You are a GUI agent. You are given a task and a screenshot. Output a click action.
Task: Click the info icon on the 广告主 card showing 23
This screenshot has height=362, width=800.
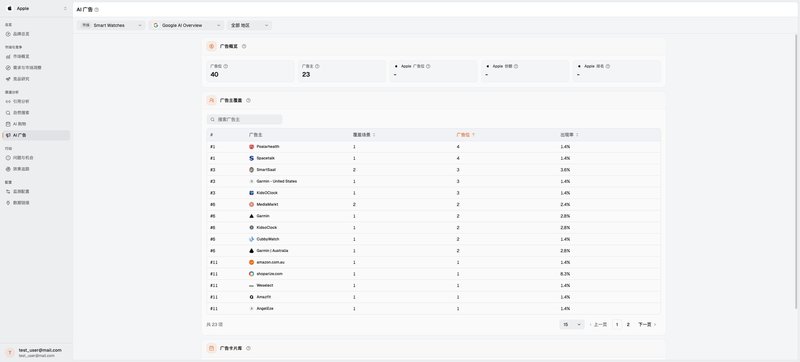coord(317,66)
